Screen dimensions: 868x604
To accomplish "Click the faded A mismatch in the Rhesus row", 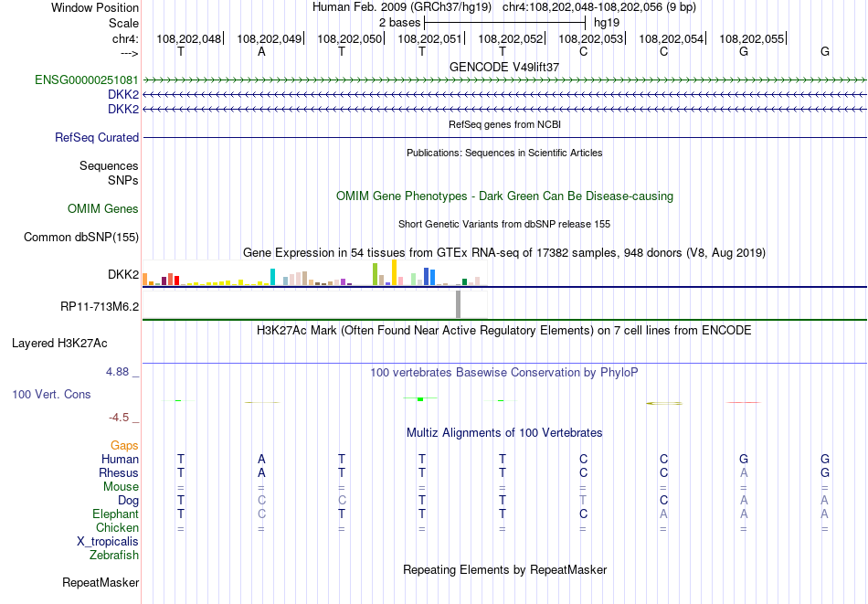I will (744, 472).
